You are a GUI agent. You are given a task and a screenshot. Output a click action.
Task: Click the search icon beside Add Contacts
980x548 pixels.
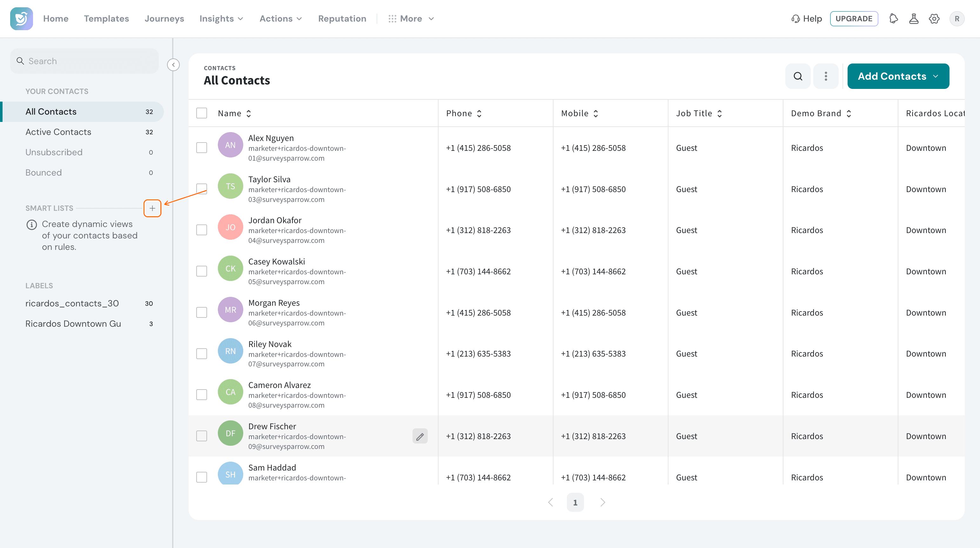point(798,77)
